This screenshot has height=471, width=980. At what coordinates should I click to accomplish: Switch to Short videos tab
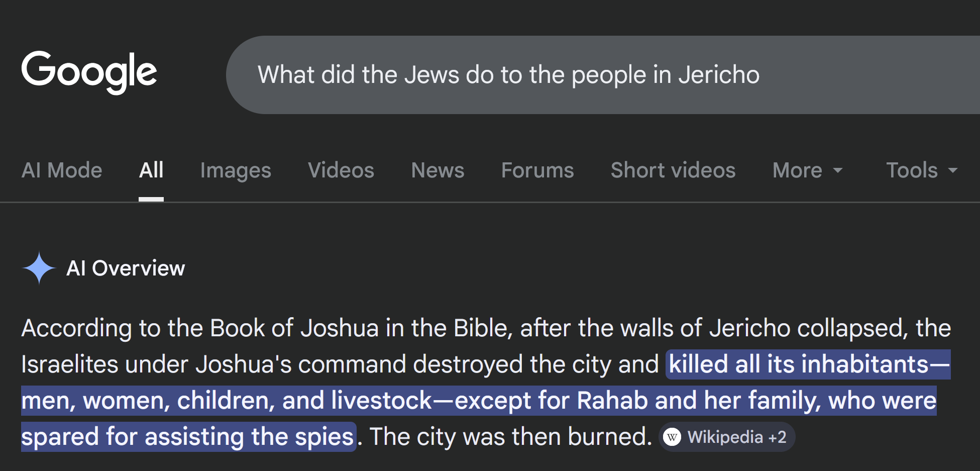(x=673, y=170)
